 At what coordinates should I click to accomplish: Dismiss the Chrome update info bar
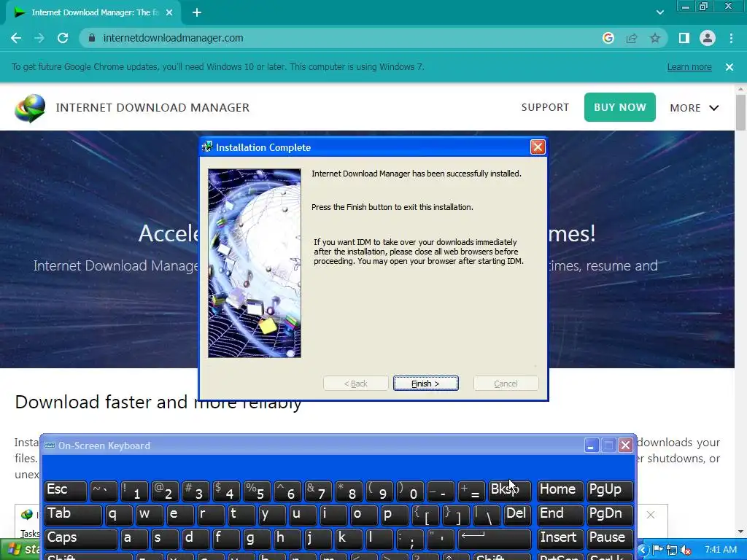coord(729,67)
